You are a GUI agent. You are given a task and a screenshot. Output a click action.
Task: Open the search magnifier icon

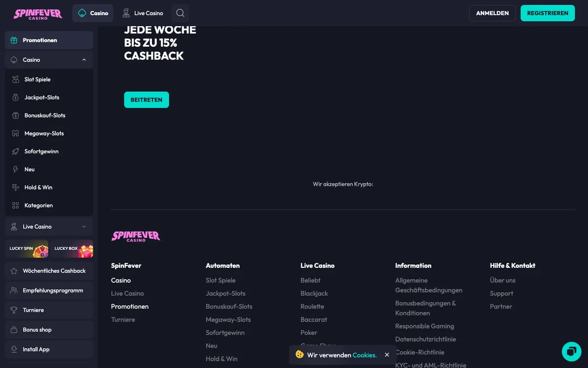[x=180, y=13]
